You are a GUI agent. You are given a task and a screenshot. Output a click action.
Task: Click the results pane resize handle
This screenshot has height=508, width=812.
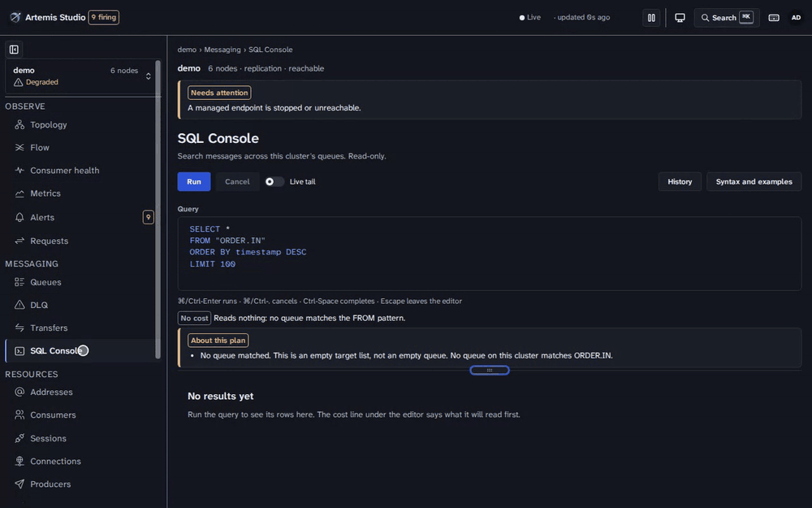[x=490, y=370]
